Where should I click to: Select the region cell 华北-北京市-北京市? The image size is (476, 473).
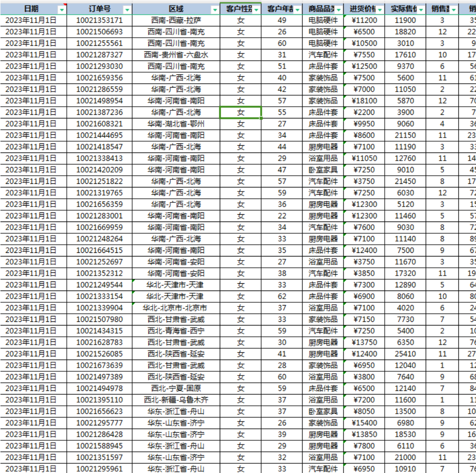tap(176, 308)
